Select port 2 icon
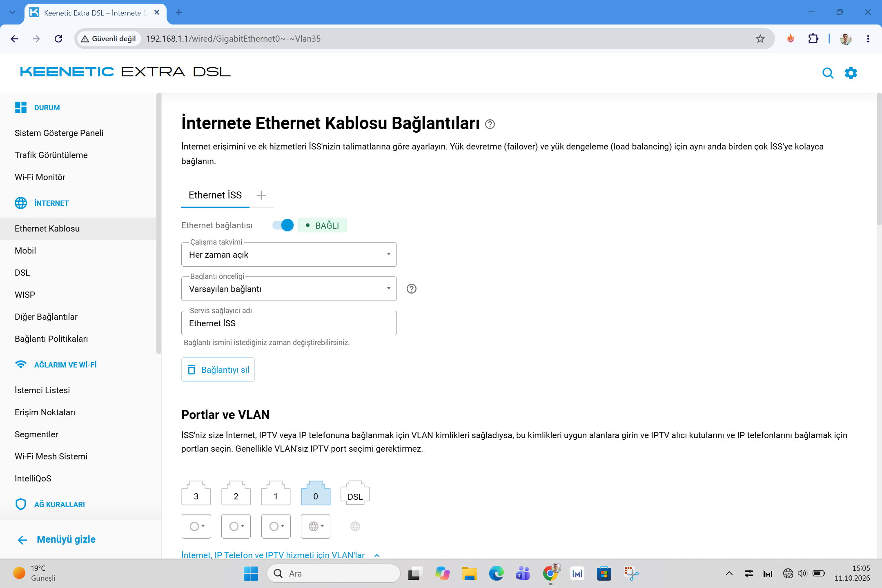 pyautogui.click(x=236, y=493)
